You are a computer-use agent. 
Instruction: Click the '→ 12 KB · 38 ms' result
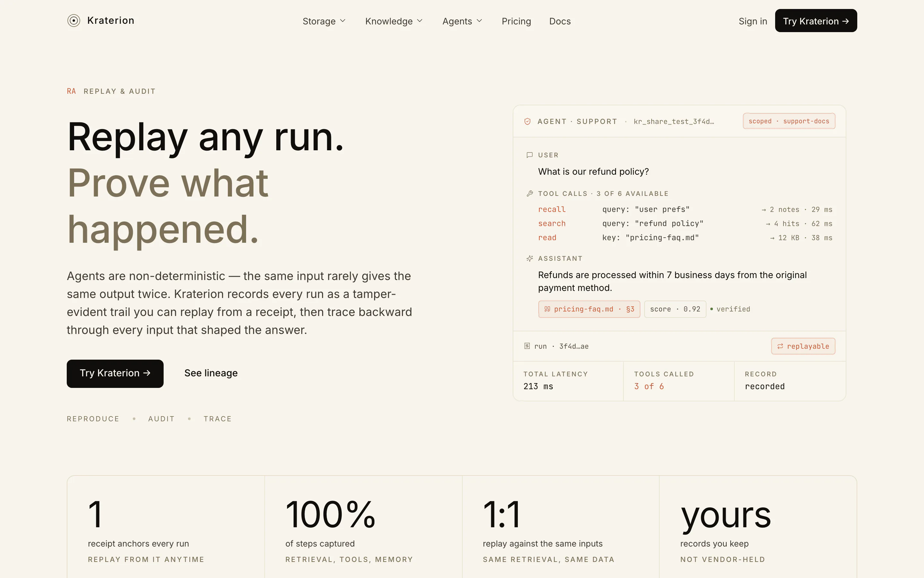801,238
